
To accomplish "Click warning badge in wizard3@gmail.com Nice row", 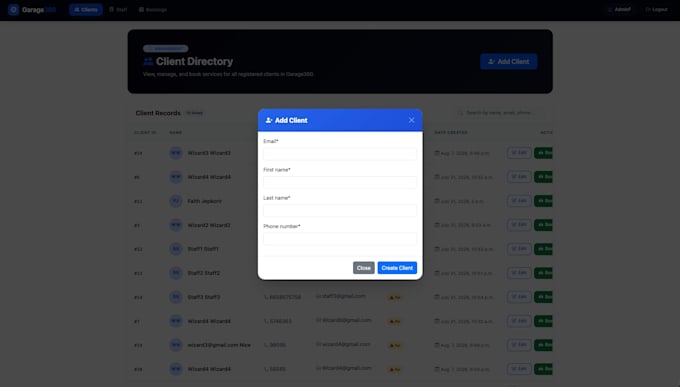I will [x=394, y=345].
